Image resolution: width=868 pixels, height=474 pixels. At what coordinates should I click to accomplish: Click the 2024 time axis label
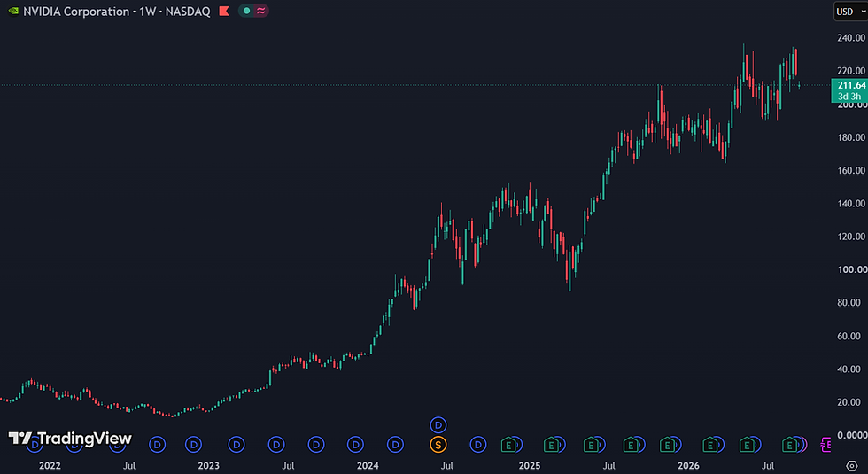pyautogui.click(x=368, y=466)
